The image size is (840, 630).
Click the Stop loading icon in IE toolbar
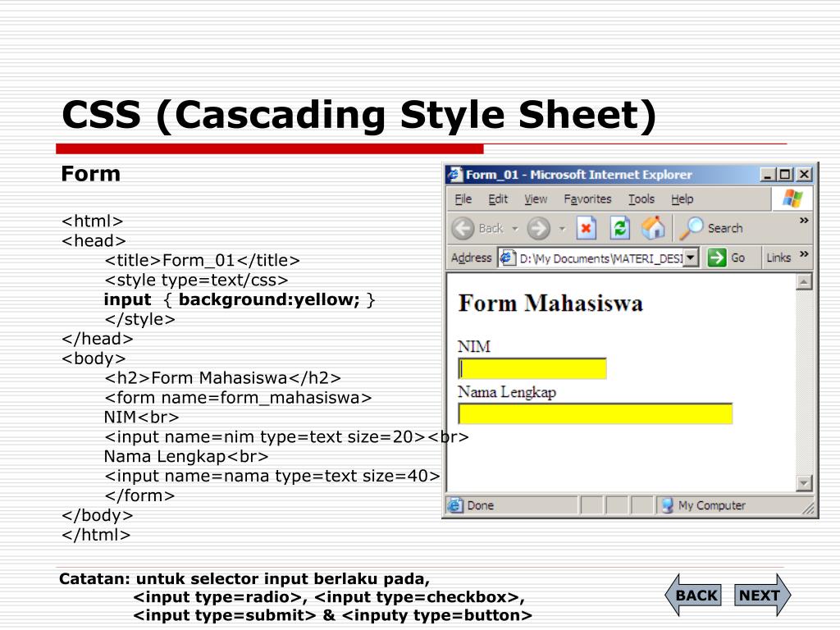587,226
